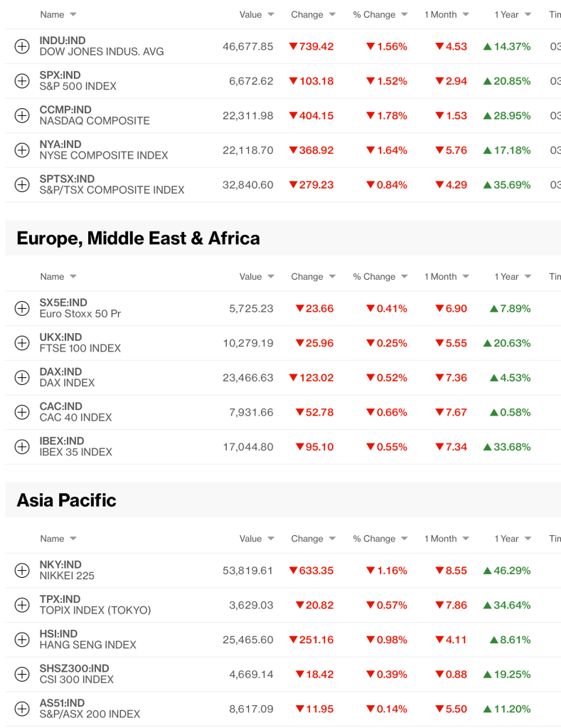This screenshot has width=561, height=728.
Task: Add Euro Stoxx 50 Pr via plus icon
Action: pyautogui.click(x=22, y=308)
